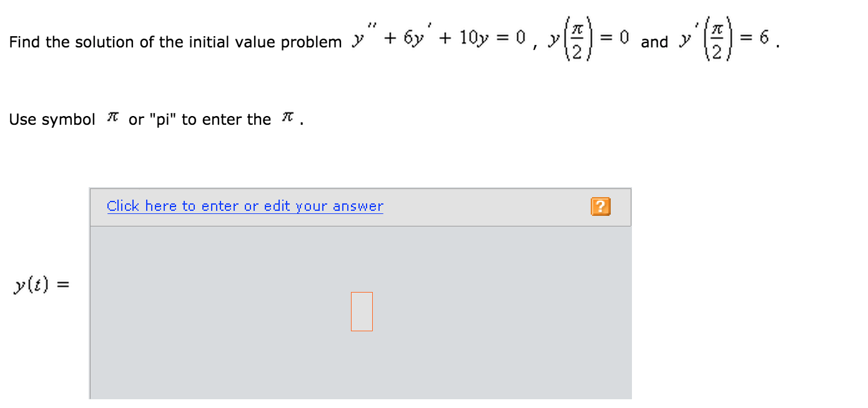Select the orange-bordered answer entry box
This screenshot has width=868, height=408.
coord(362,313)
